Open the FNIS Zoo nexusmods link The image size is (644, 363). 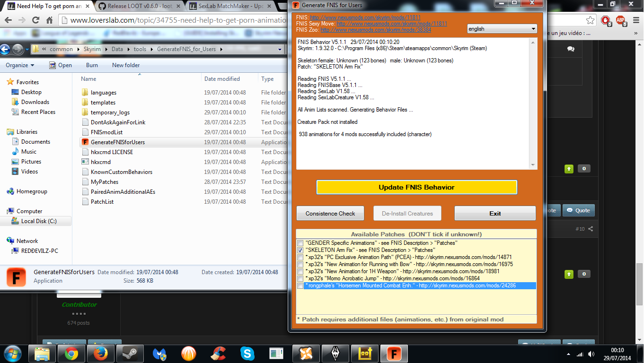[376, 29]
